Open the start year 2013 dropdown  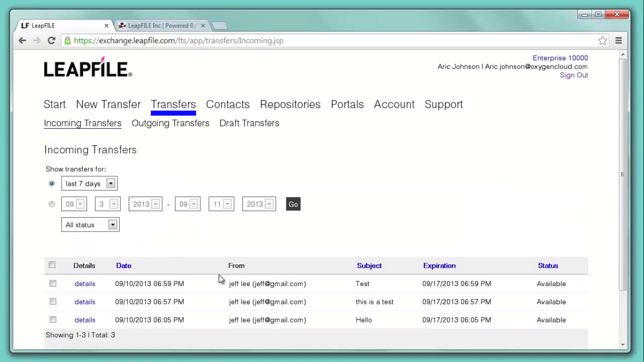[145, 204]
